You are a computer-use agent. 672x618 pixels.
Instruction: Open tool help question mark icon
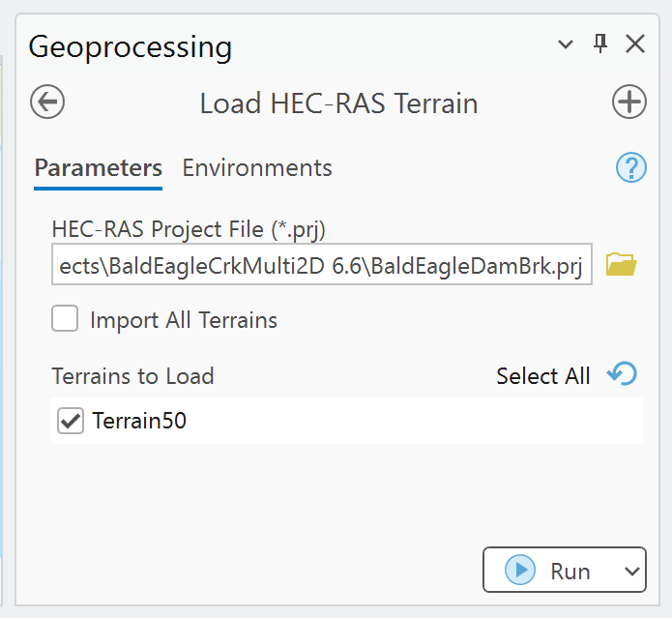(x=630, y=167)
